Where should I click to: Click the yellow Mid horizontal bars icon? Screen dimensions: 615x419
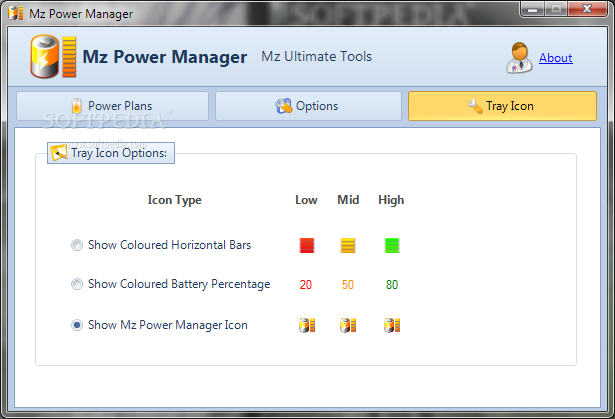click(x=348, y=246)
